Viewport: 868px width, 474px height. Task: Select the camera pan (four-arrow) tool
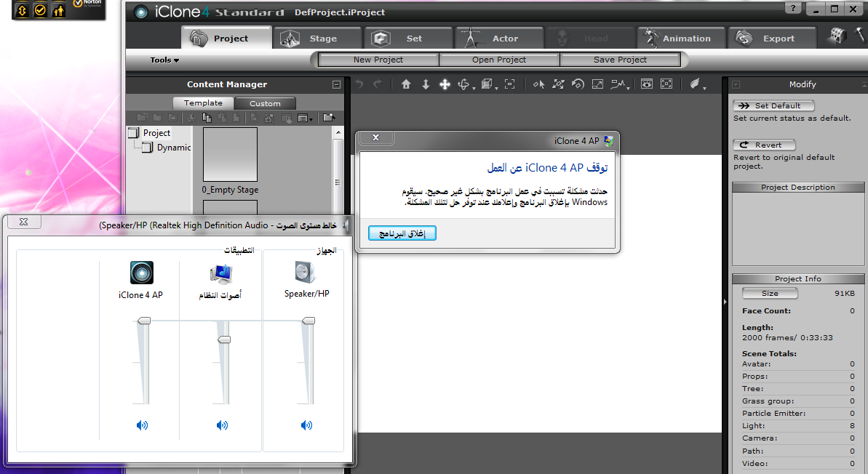point(445,84)
